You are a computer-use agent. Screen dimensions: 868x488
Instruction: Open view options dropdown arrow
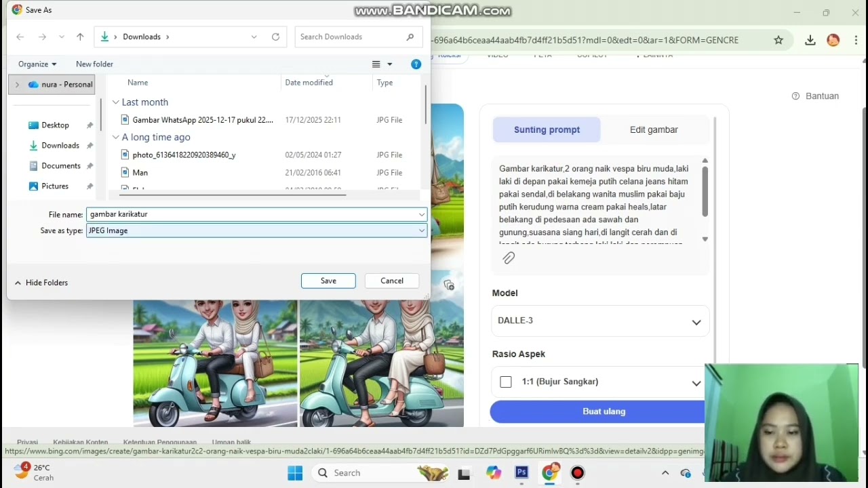(389, 64)
